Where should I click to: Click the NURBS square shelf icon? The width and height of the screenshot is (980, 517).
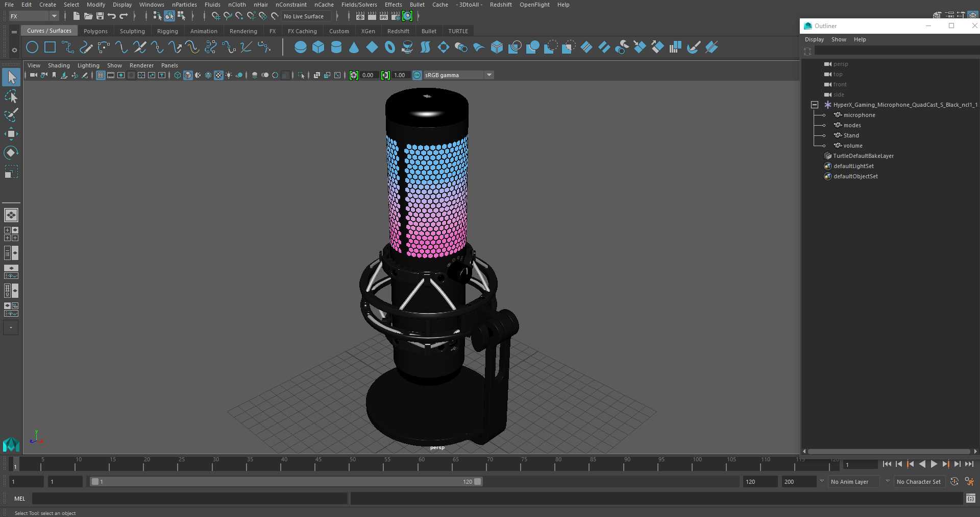pos(50,48)
